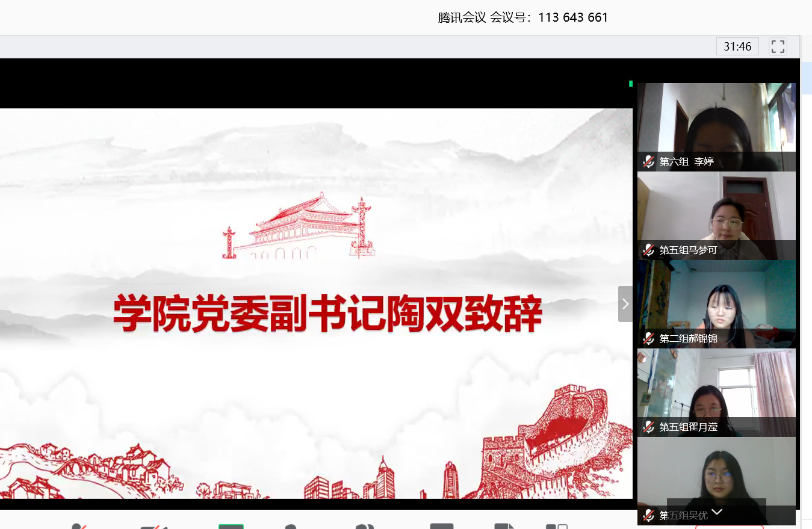Click the muted microphone icon beside 第五组瞿月滢

click(x=648, y=427)
